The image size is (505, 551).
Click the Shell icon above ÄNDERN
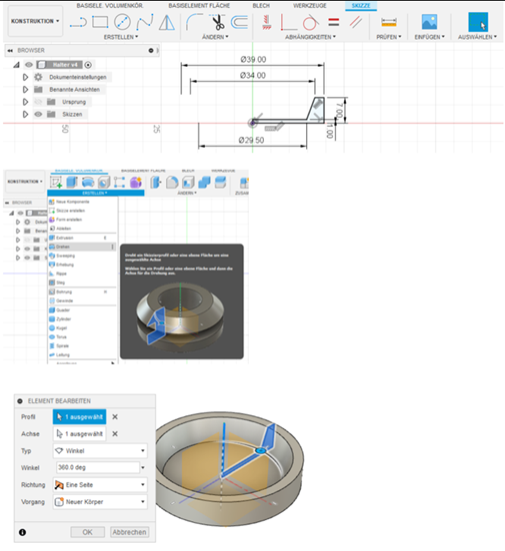pos(188,182)
